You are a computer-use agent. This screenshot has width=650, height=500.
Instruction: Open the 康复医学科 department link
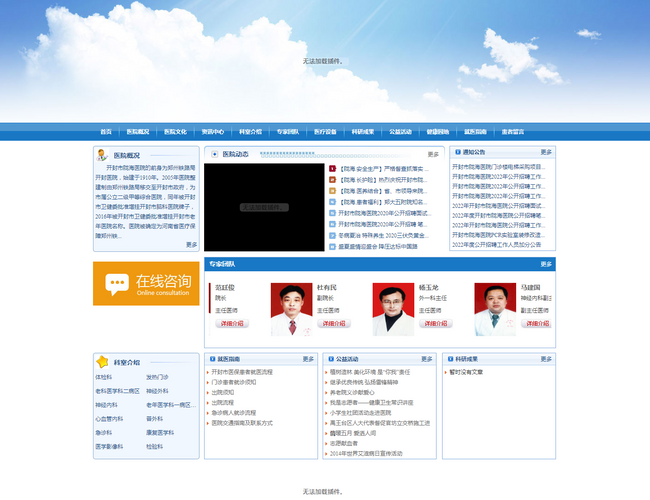[160, 432]
